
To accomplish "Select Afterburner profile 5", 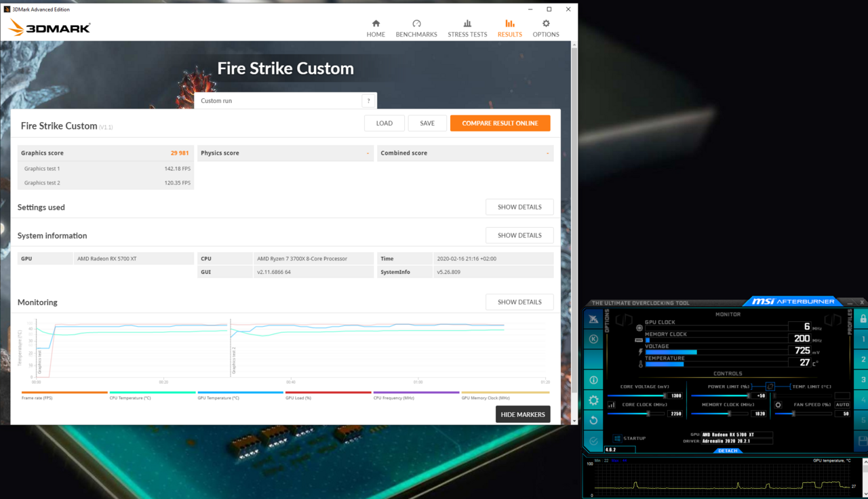I will [x=863, y=420].
